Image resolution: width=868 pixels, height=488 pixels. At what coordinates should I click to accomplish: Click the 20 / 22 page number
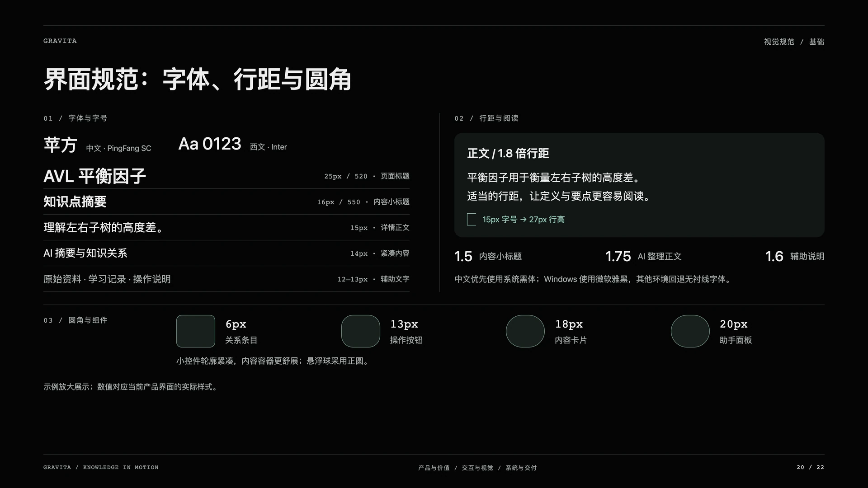[811, 467]
